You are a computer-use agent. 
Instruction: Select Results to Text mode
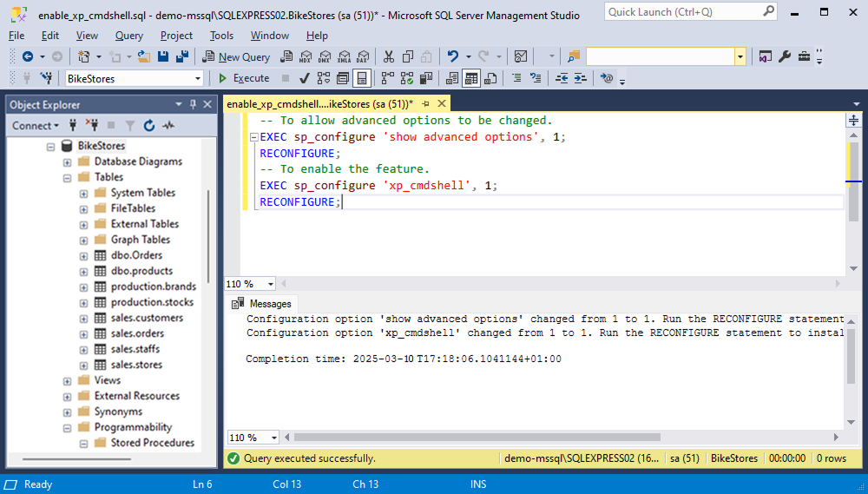point(451,78)
